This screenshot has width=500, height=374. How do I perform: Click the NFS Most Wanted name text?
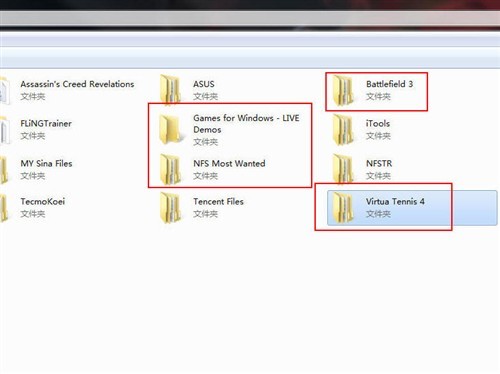[x=229, y=163]
